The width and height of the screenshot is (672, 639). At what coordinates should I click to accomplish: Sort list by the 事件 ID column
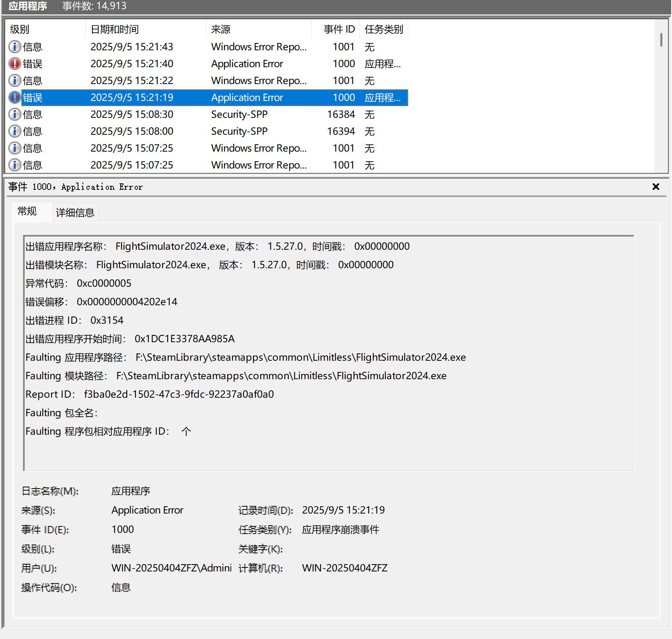(x=339, y=29)
